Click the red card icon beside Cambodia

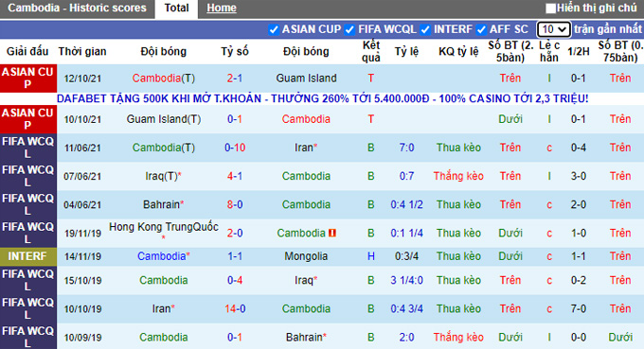[331, 233]
